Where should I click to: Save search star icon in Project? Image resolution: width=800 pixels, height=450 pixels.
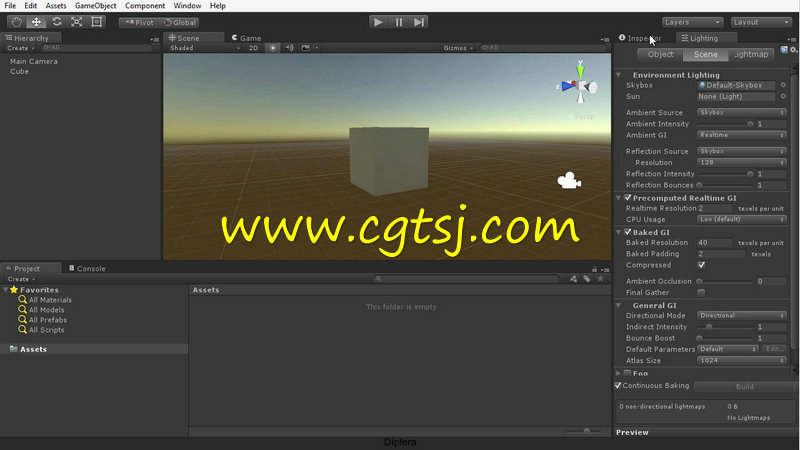tap(601, 279)
